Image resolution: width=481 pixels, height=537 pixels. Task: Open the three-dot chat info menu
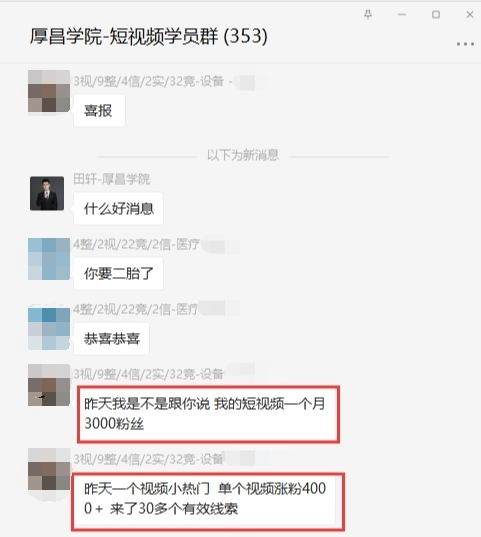pos(465,44)
